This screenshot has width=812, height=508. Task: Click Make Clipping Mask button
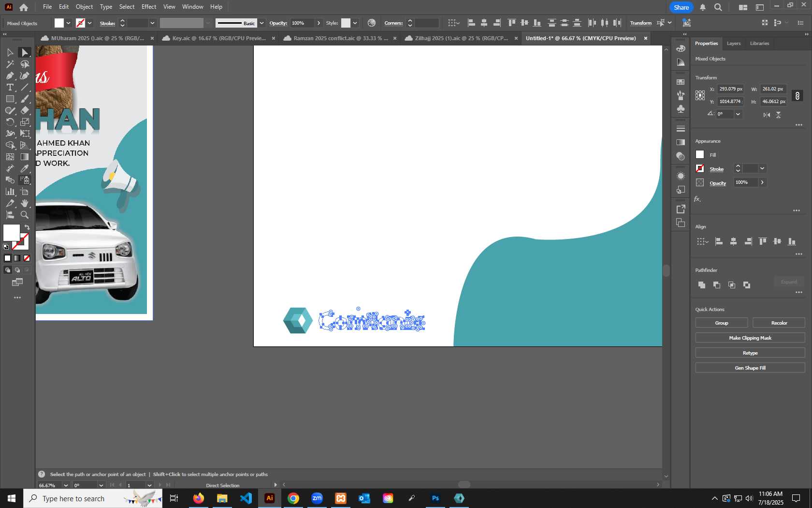[x=750, y=338]
